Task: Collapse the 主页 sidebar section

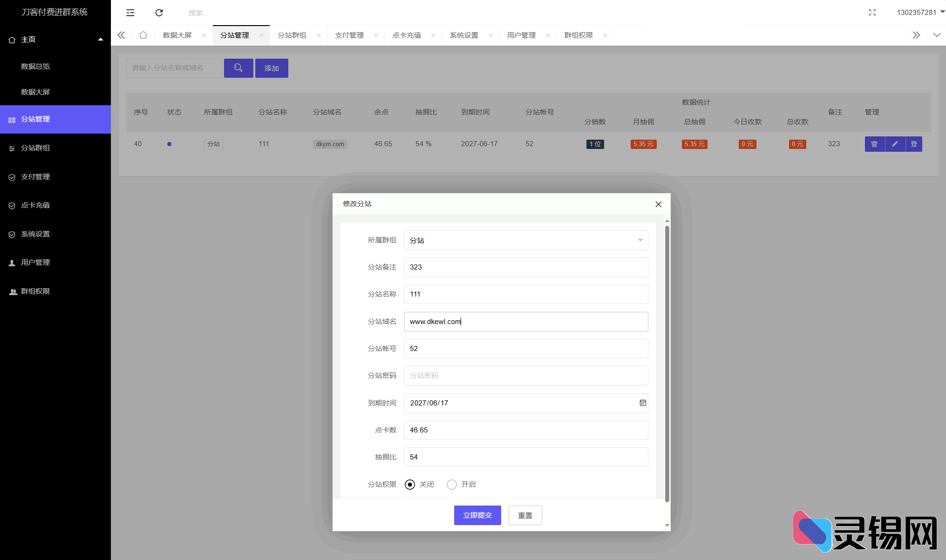Action: 101,40
